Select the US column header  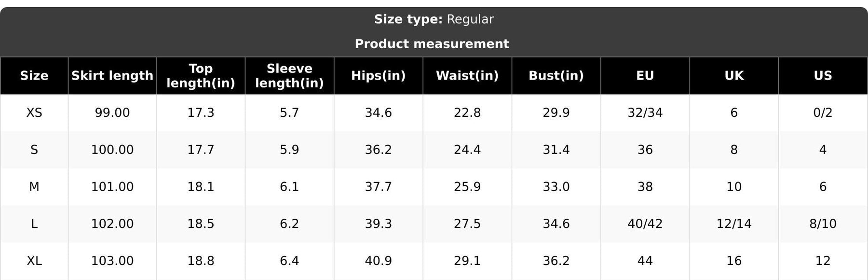[x=823, y=76]
